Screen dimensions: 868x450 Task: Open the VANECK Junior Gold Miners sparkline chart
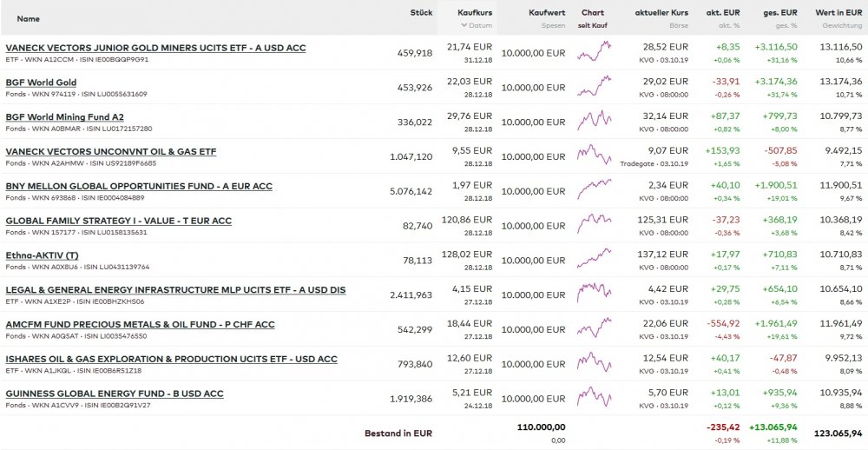[594, 52]
